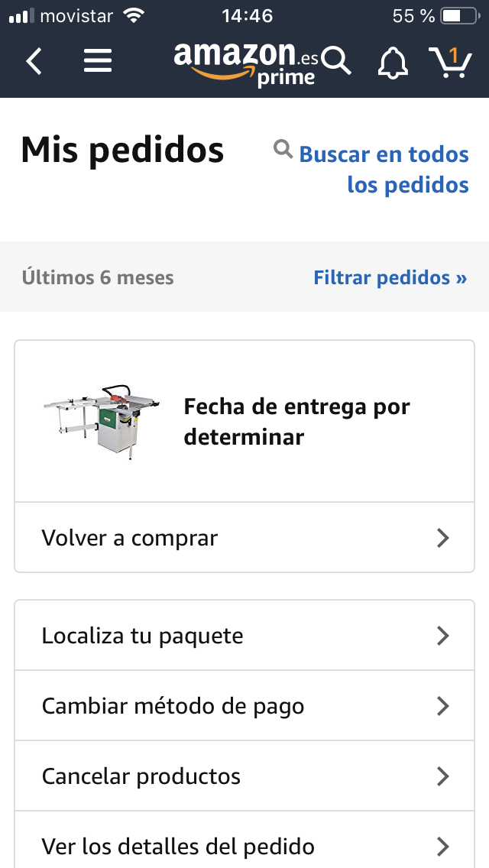
Task: Tap the Amazon.es Prime logo
Action: click(x=244, y=63)
